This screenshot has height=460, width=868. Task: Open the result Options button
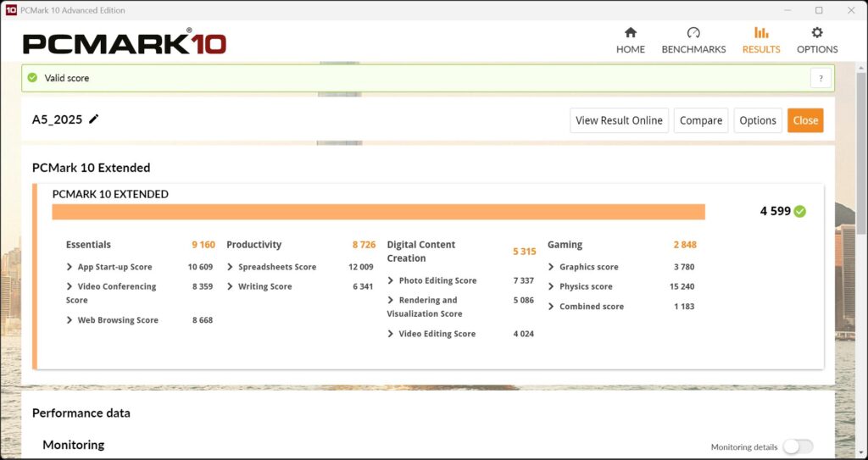pyautogui.click(x=758, y=120)
